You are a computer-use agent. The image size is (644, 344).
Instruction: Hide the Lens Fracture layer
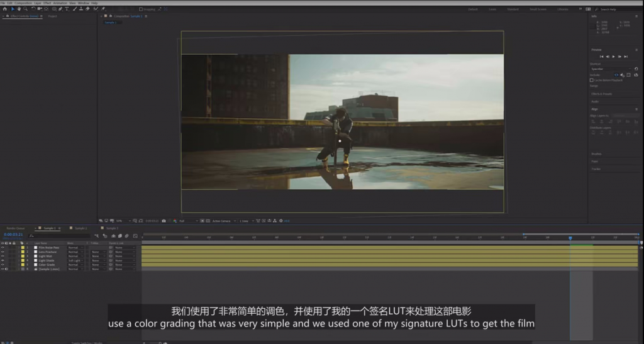[x=3, y=252]
